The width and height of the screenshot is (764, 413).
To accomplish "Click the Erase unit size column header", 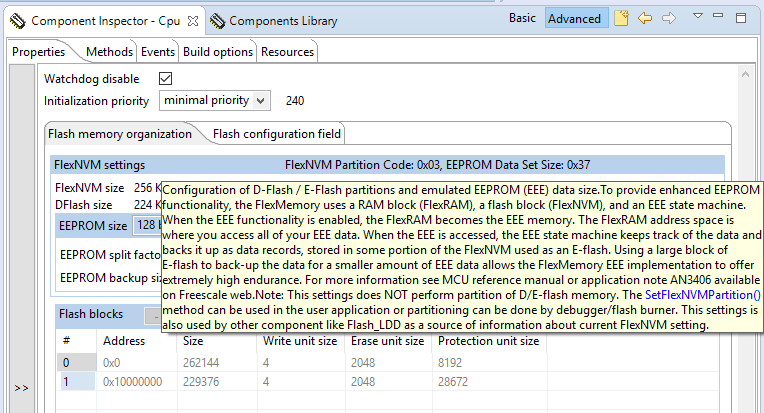I will point(388,341).
